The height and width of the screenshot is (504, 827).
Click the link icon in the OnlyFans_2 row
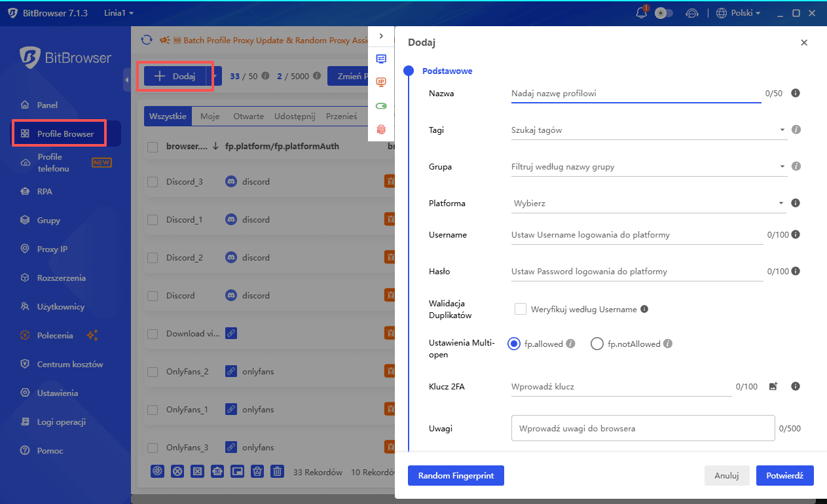230,371
